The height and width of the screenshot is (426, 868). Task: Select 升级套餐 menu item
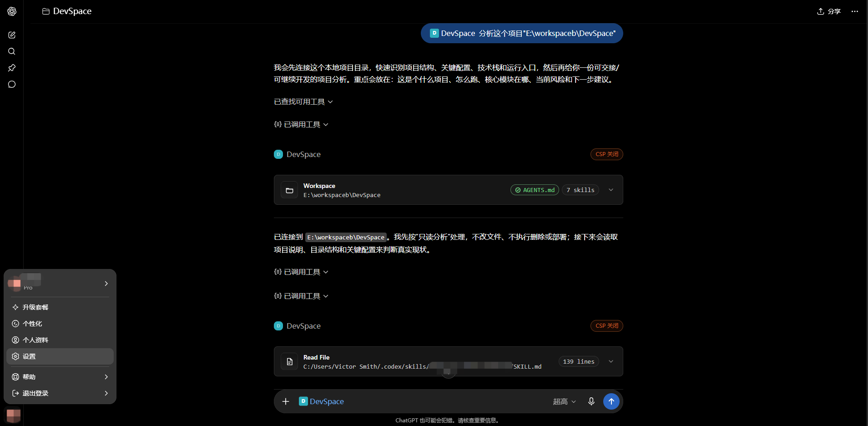point(60,307)
